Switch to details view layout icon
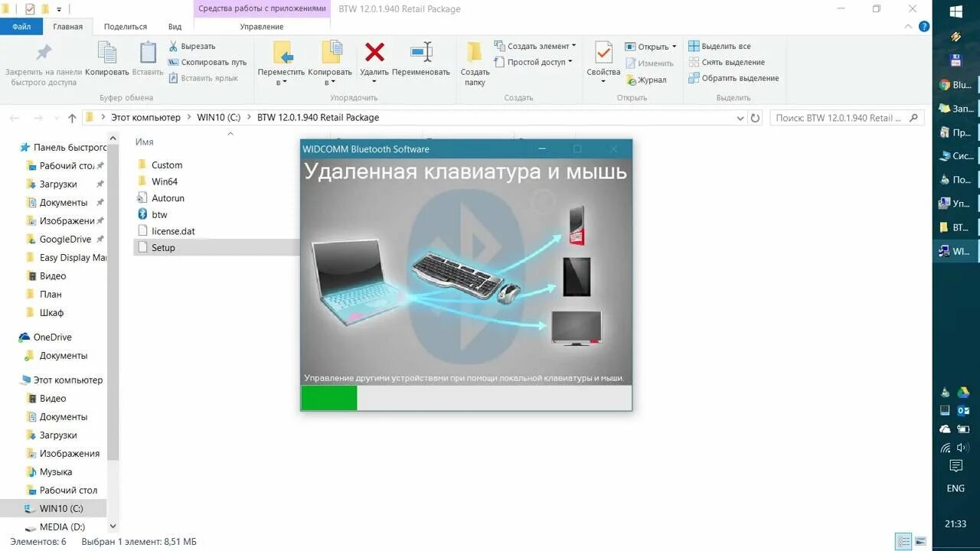This screenshot has width=980, height=551. (904, 542)
